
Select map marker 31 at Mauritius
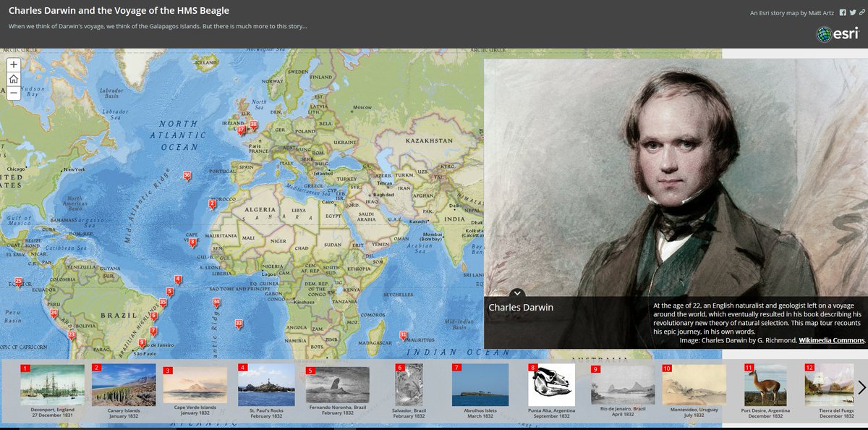coord(403,335)
